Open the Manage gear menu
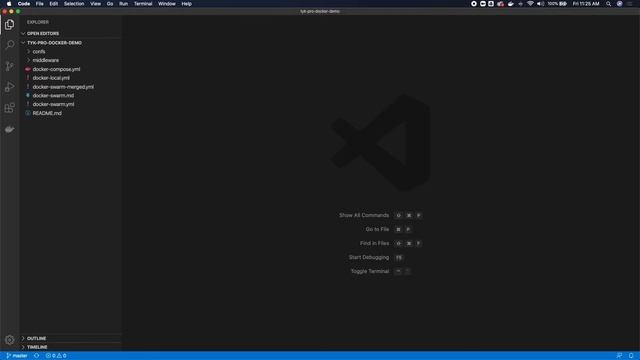The image size is (640, 360). pyautogui.click(x=9, y=340)
